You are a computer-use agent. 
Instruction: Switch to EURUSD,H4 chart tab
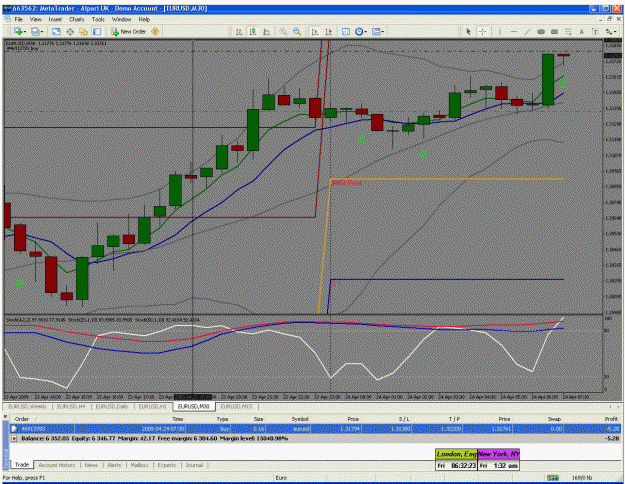pyautogui.click(x=71, y=407)
